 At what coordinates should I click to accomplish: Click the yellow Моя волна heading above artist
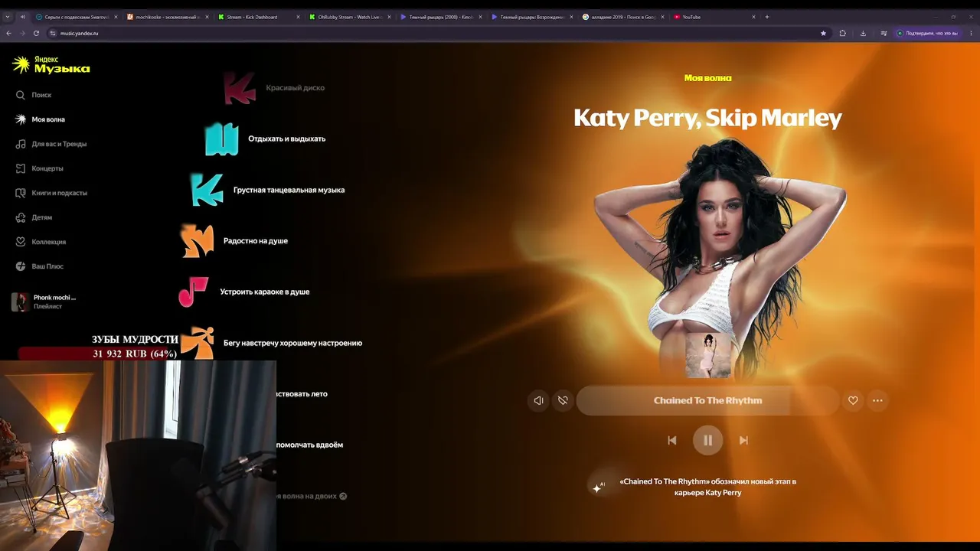(707, 78)
